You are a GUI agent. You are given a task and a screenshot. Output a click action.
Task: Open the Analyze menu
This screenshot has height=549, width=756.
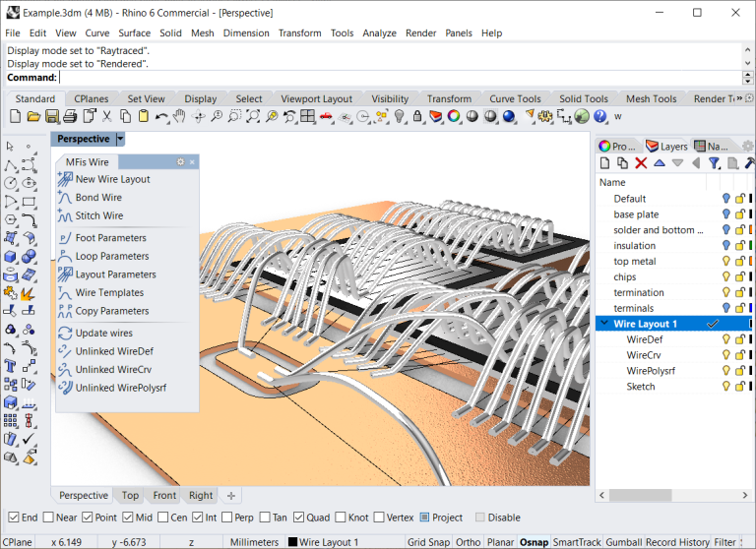click(x=379, y=32)
